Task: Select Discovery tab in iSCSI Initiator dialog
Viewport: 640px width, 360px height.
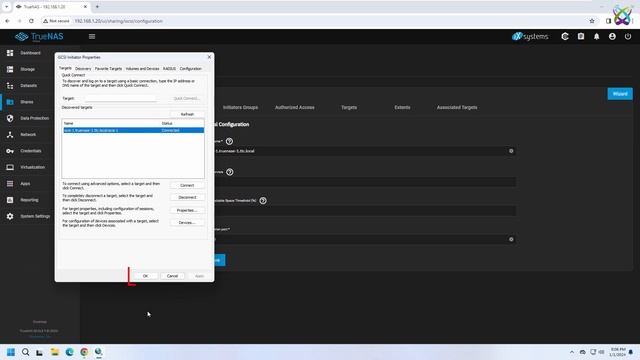Action: click(83, 69)
